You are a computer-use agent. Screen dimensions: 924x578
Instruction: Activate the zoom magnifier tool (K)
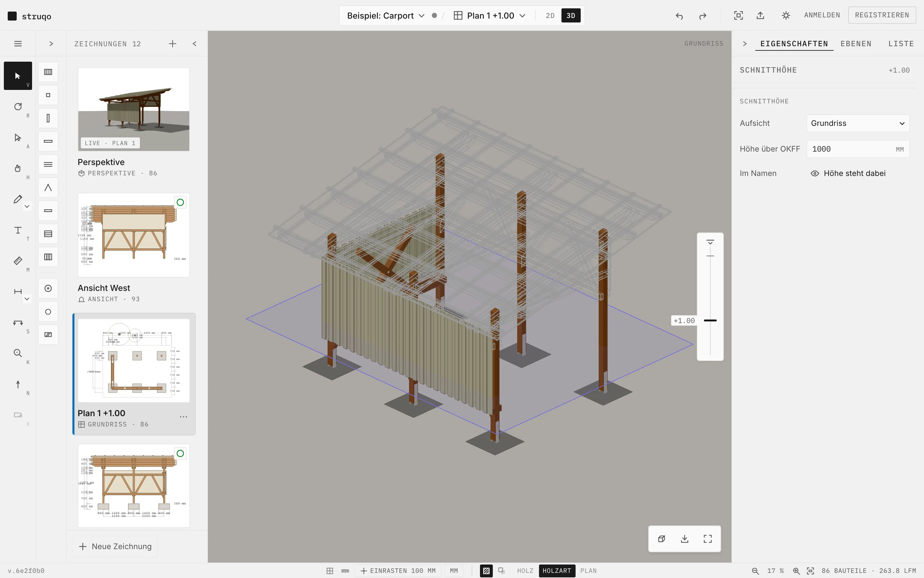tap(18, 353)
